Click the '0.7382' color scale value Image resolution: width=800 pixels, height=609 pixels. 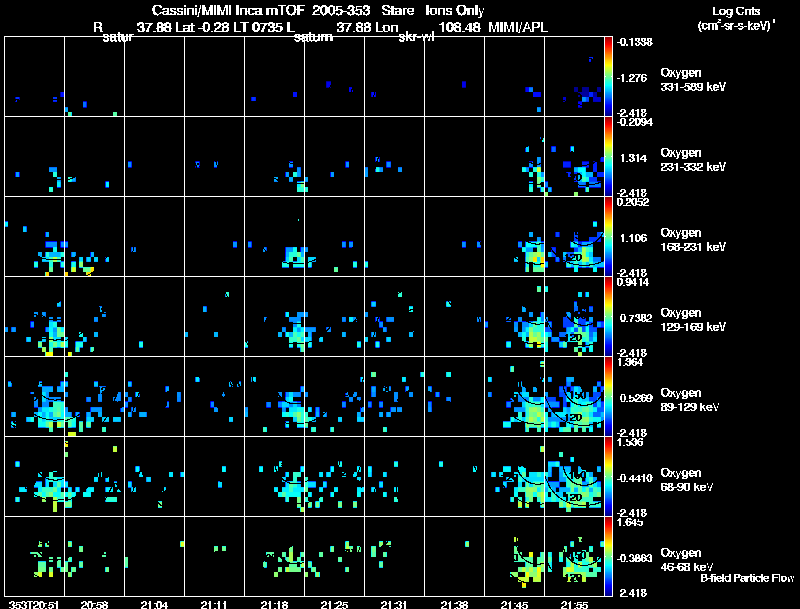(x=636, y=318)
